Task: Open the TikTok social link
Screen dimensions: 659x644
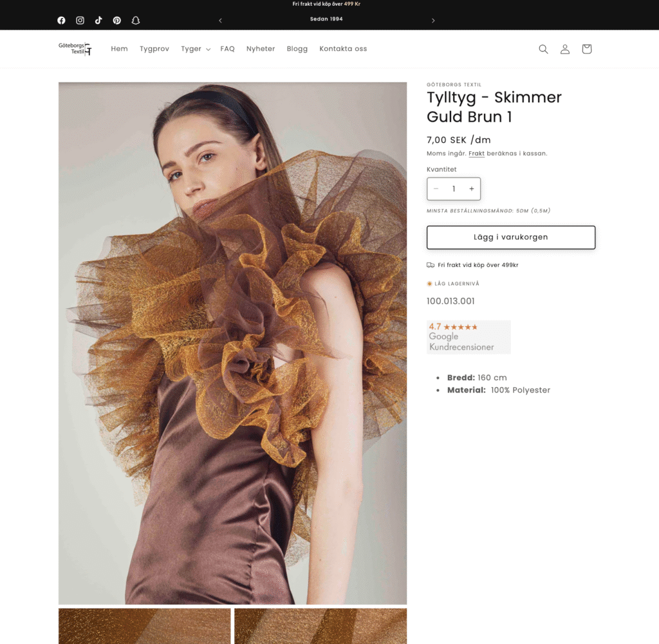Action: [x=98, y=20]
